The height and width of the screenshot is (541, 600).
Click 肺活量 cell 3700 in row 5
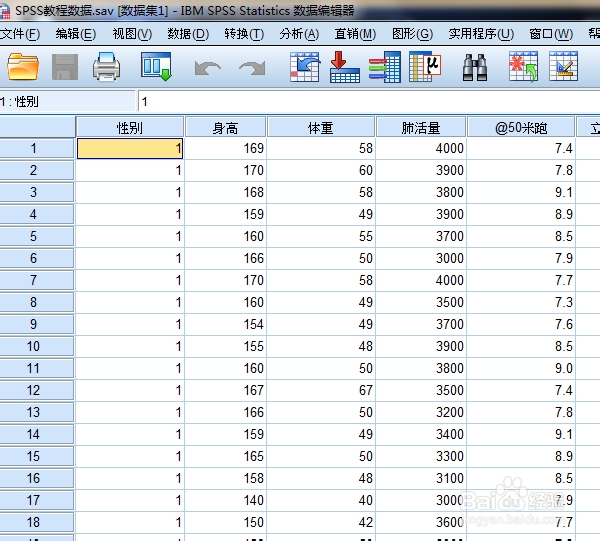[421, 236]
